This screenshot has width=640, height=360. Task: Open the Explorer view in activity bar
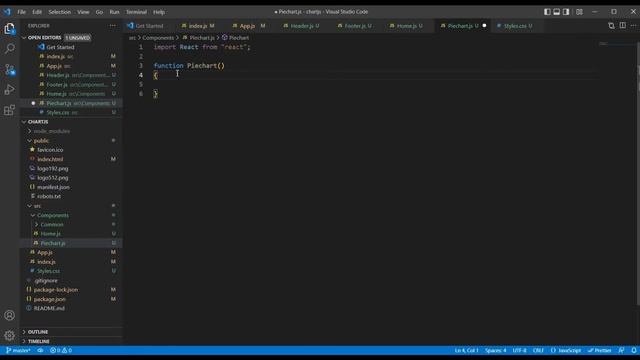click(9, 29)
